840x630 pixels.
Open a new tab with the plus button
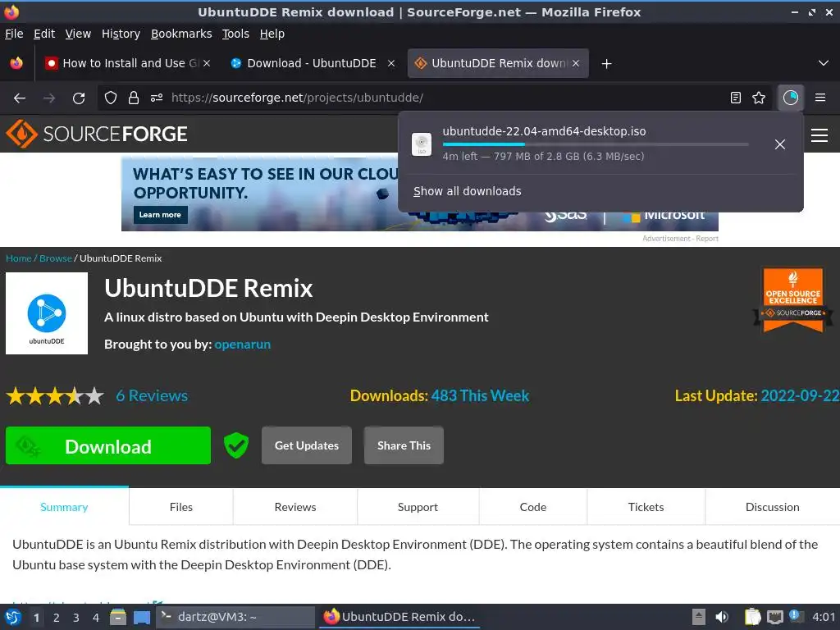[606, 64]
